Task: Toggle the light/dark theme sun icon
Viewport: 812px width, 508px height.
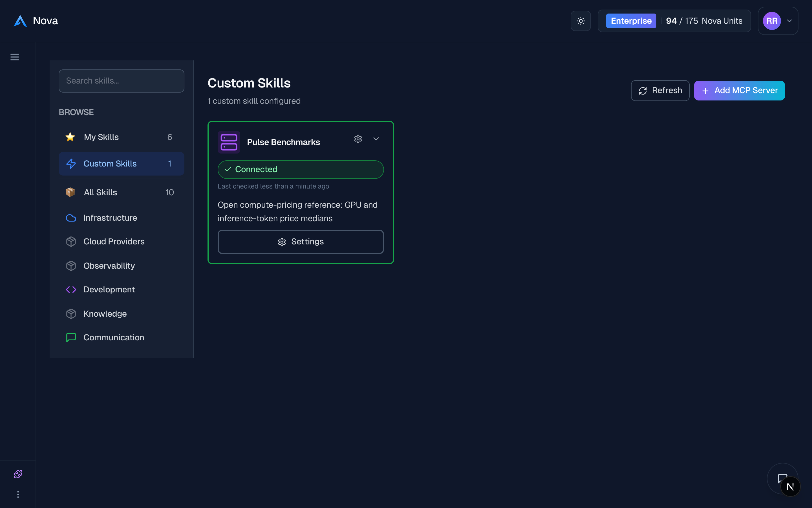Action: [581, 21]
